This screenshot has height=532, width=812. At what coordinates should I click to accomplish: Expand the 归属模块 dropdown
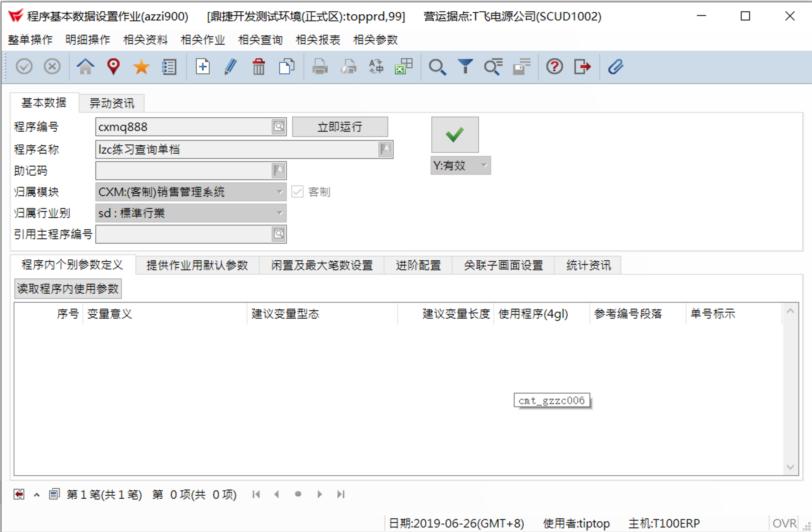coord(280,192)
